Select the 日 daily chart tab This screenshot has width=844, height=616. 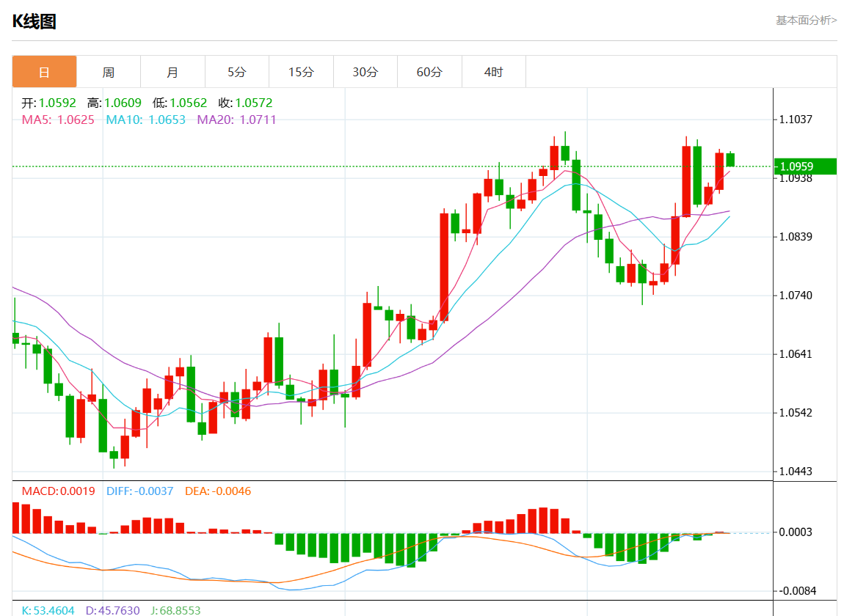[x=44, y=72]
